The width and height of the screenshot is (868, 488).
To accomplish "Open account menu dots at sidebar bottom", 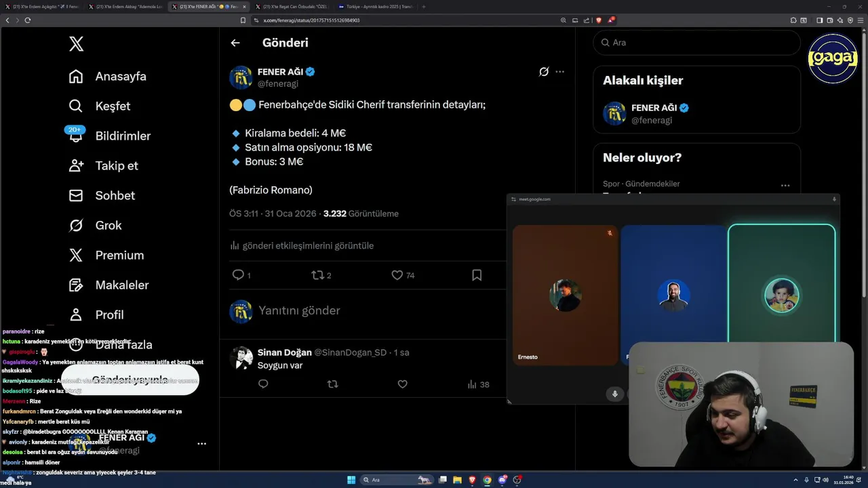I will pos(201,443).
